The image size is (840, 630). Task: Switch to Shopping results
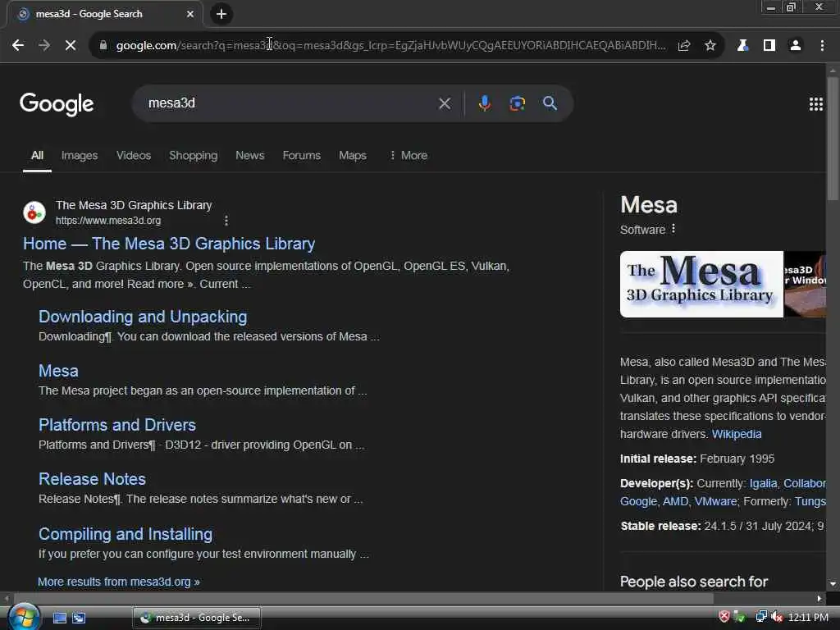[194, 155]
